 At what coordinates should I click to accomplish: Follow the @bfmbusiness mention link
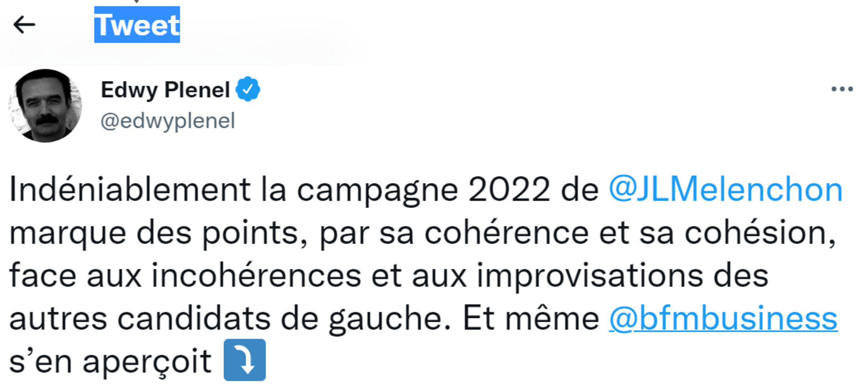coord(723,318)
